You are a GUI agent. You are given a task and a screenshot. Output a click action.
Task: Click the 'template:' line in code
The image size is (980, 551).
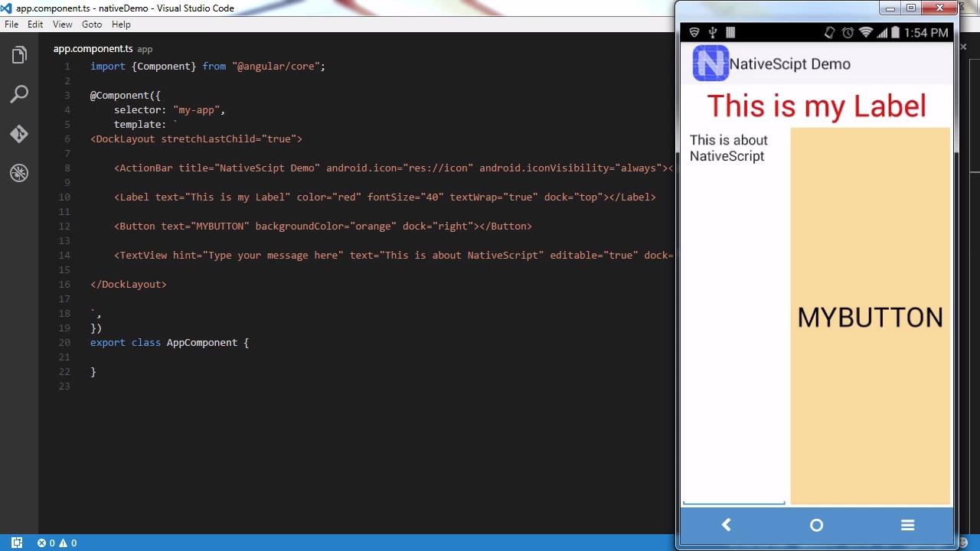(x=145, y=125)
